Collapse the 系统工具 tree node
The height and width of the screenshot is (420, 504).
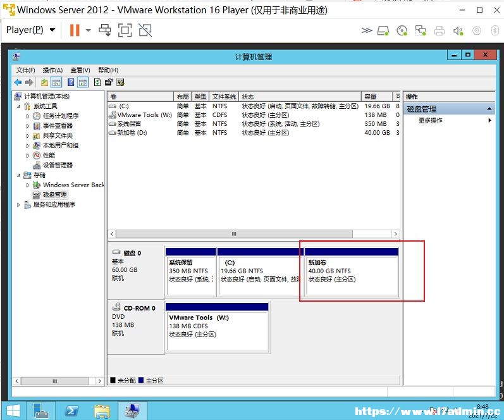[x=18, y=106]
